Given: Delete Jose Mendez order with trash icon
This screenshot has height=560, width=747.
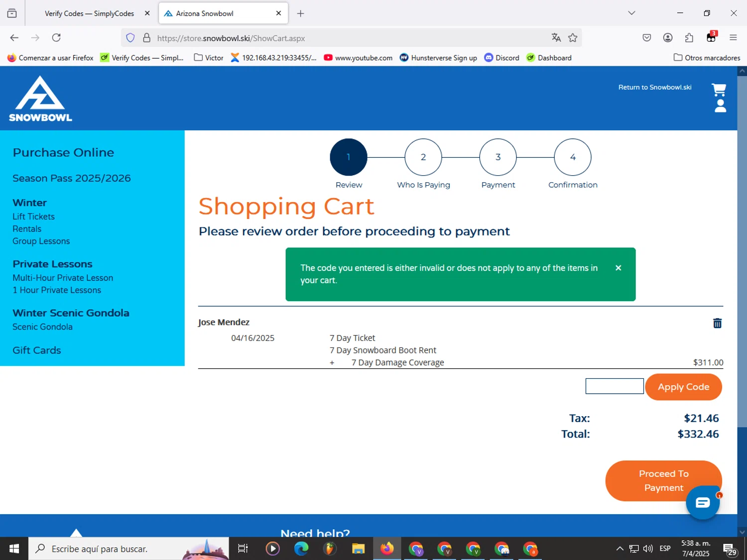Looking at the screenshot, I should tap(717, 323).
